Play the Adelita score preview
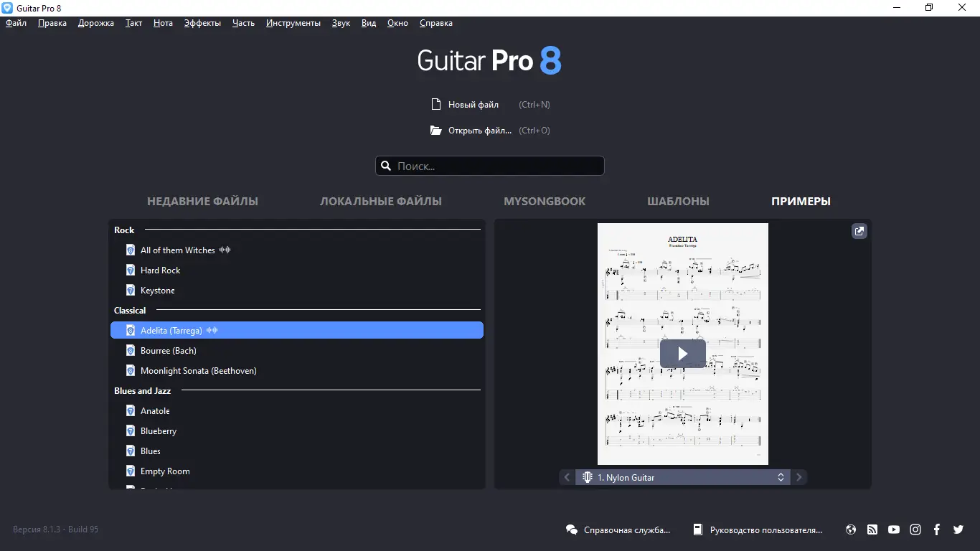Viewport: 980px width, 551px height. (x=683, y=354)
